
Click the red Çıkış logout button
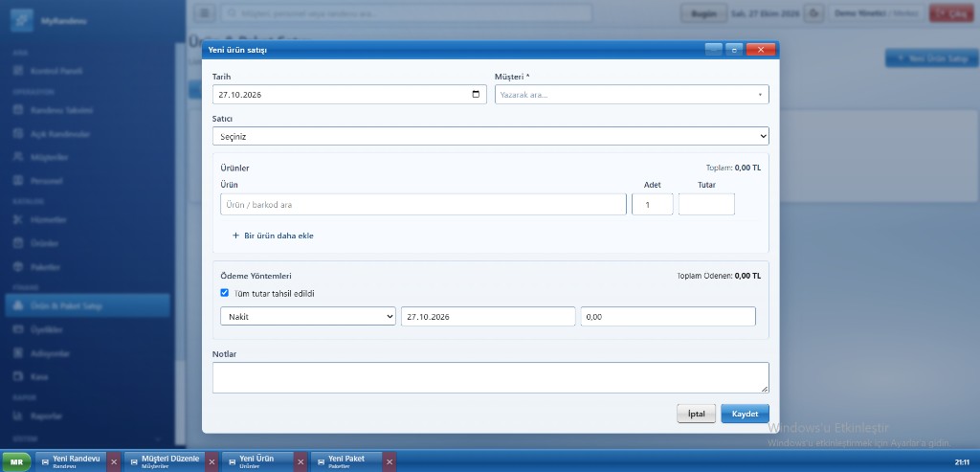pyautogui.click(x=951, y=13)
